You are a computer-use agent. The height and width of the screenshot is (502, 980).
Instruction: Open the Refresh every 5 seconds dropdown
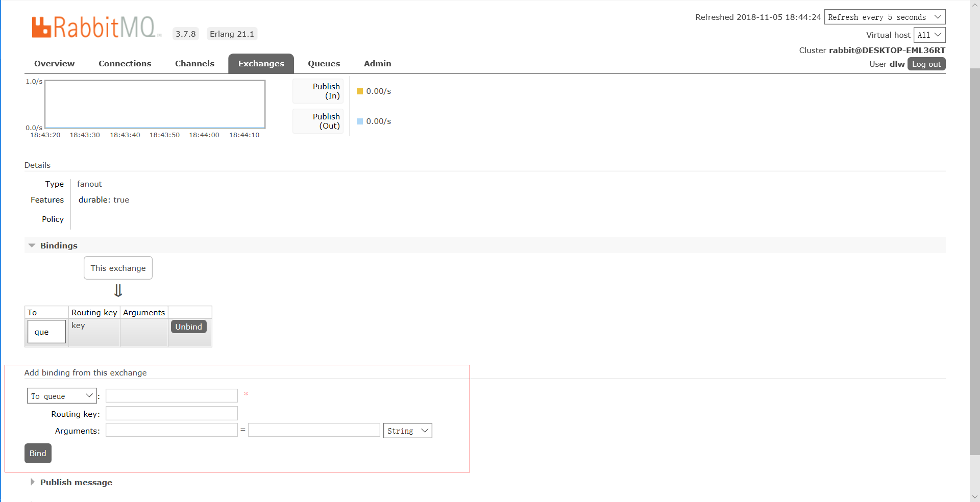coord(885,17)
